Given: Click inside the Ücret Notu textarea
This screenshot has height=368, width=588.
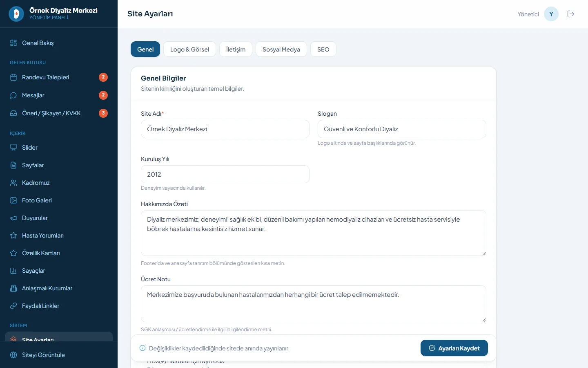Looking at the screenshot, I should tap(314, 304).
